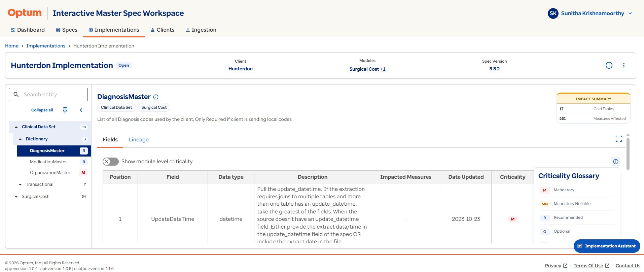Image resolution: width=644 pixels, height=272 pixels.
Task: Click the R badge beside MedicationMaster
Action: pyautogui.click(x=84, y=162)
